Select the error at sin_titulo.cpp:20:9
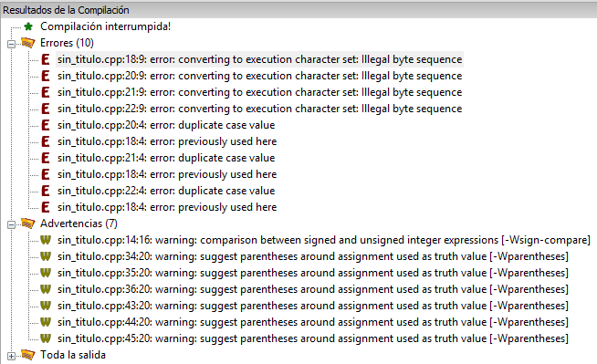 coord(259,76)
